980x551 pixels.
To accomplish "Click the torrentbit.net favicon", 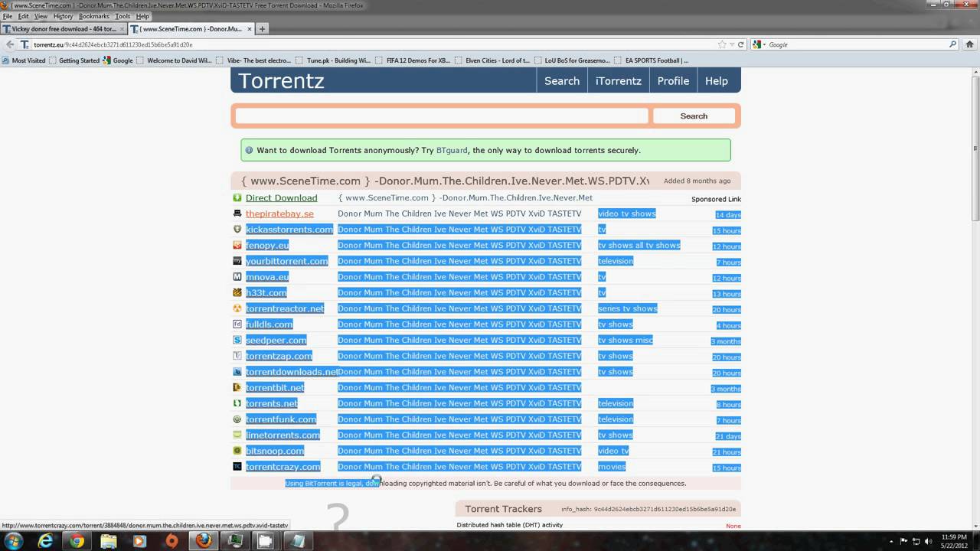I will coord(237,387).
